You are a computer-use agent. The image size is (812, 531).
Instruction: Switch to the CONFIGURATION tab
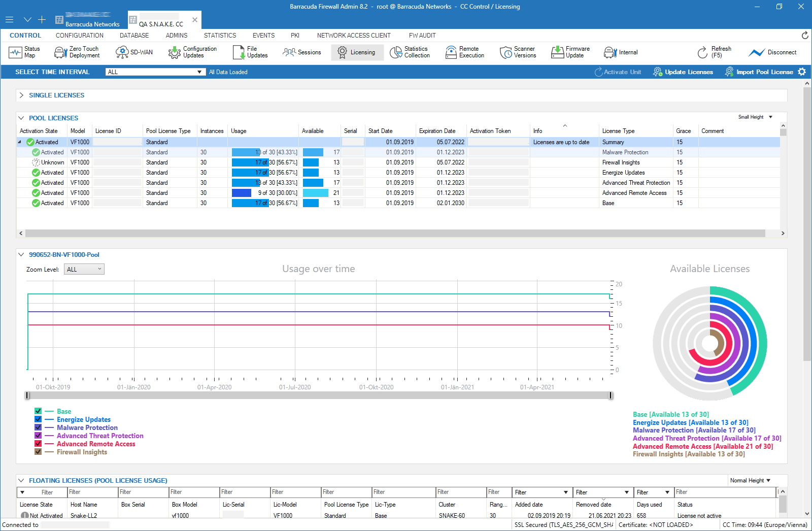(x=80, y=36)
